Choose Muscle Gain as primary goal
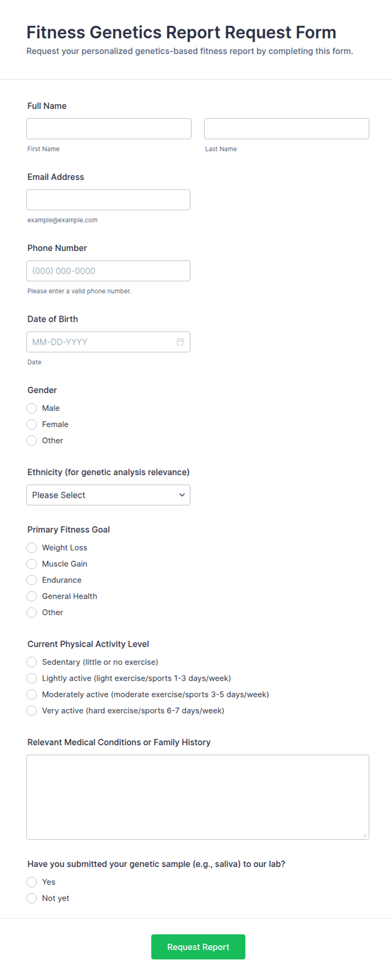Viewport: 392px width, 980px height. (32, 563)
